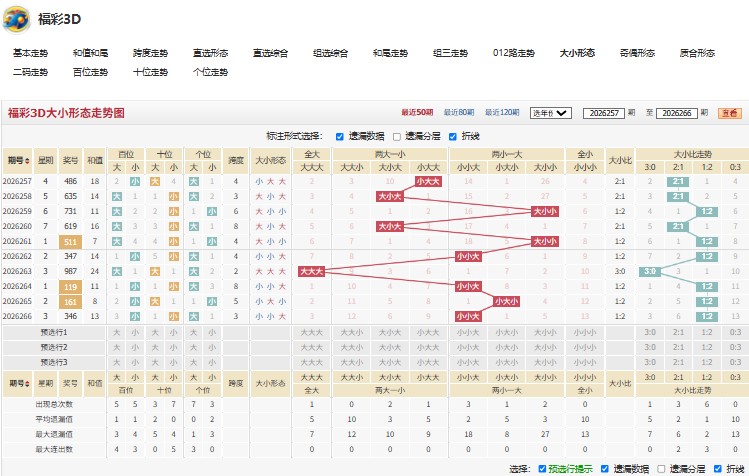Open the 012路走势 chart

pyautogui.click(x=514, y=53)
